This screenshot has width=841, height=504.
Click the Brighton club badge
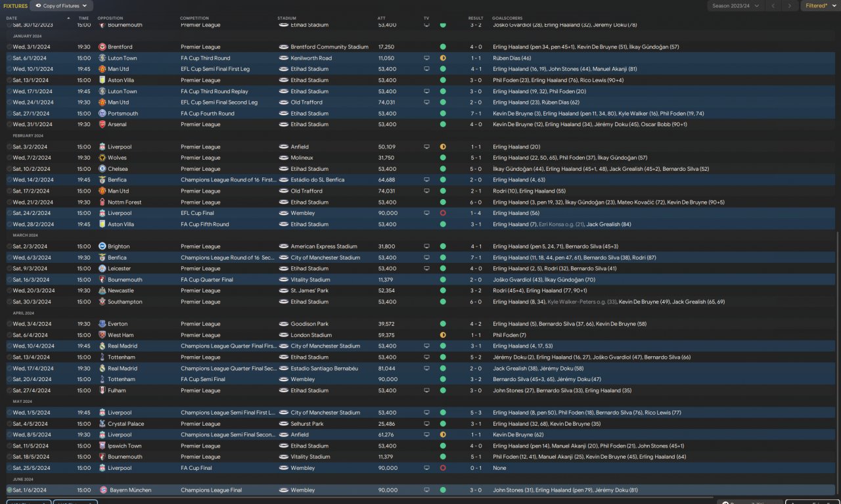[x=102, y=246]
